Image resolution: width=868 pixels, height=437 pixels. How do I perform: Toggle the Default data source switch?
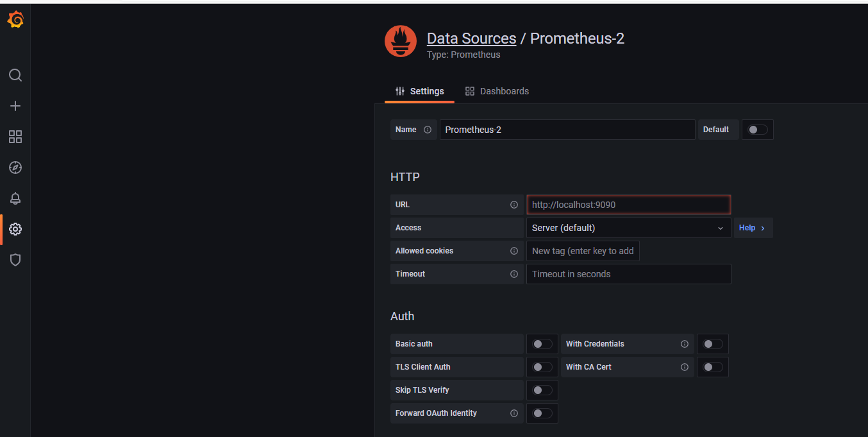point(757,130)
